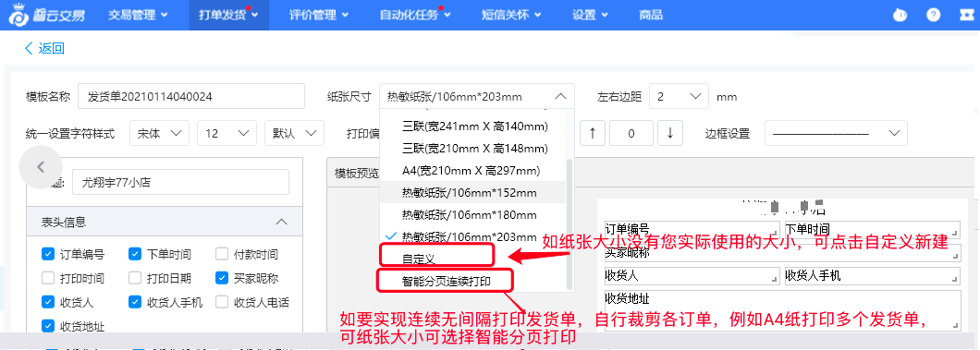Click the 普云交易 logo
Screen dimensions: 980x350
pyautogui.click(x=47, y=15)
